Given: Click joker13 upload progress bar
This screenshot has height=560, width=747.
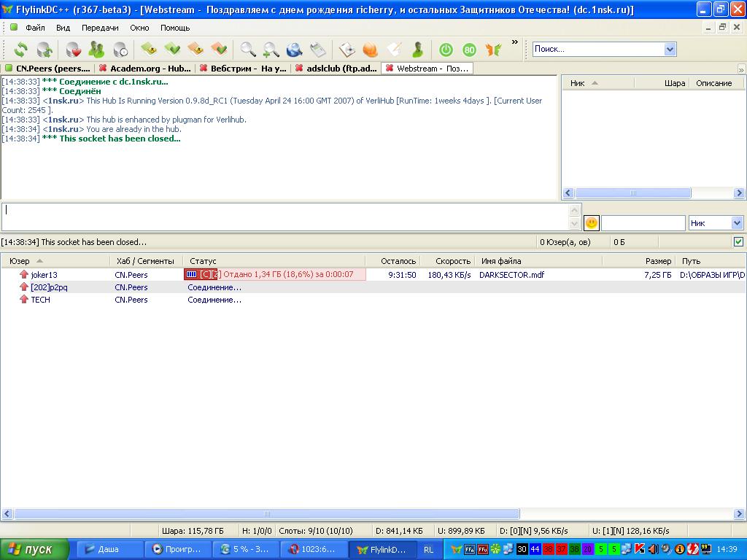Looking at the screenshot, I should (274, 275).
